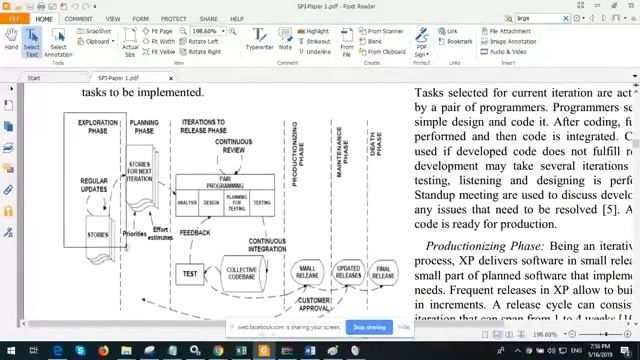
Task: Click zoom out minus in status bar
Action: (x=572, y=334)
